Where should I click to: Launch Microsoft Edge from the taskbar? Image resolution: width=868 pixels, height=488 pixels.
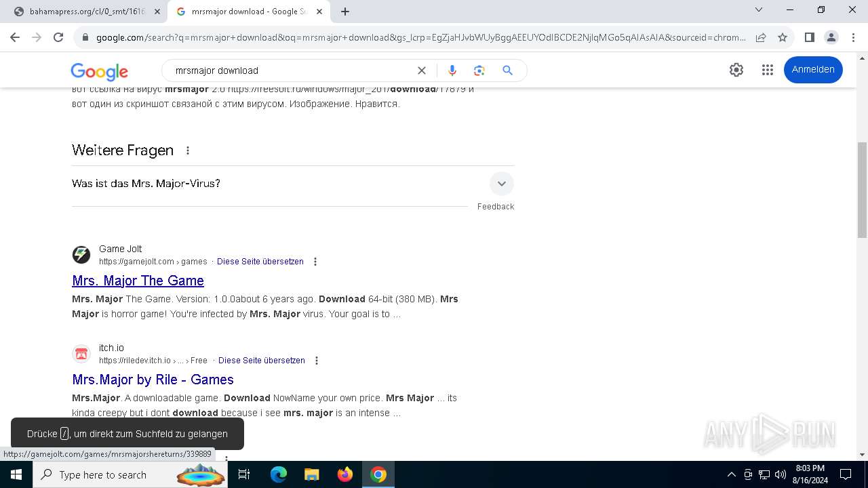279,474
